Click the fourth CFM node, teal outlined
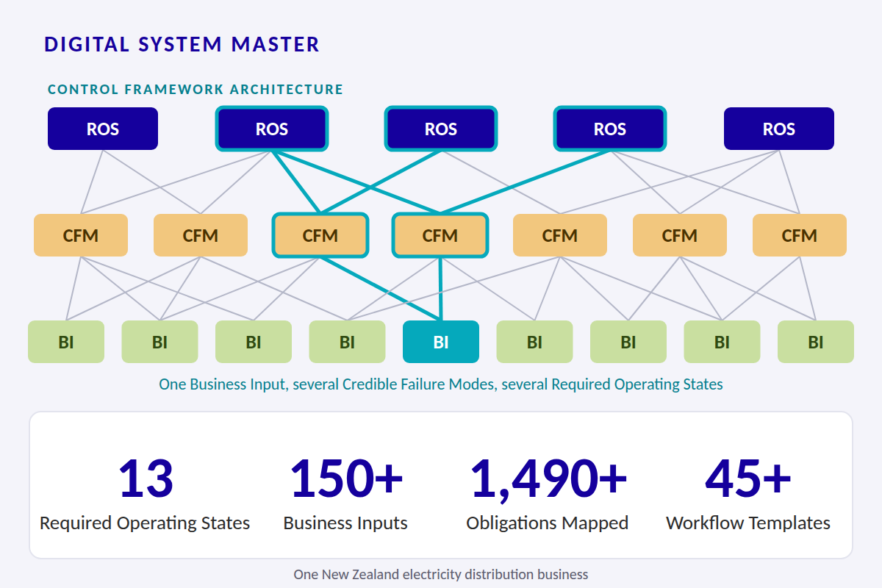This screenshot has height=588, width=882. (440, 235)
